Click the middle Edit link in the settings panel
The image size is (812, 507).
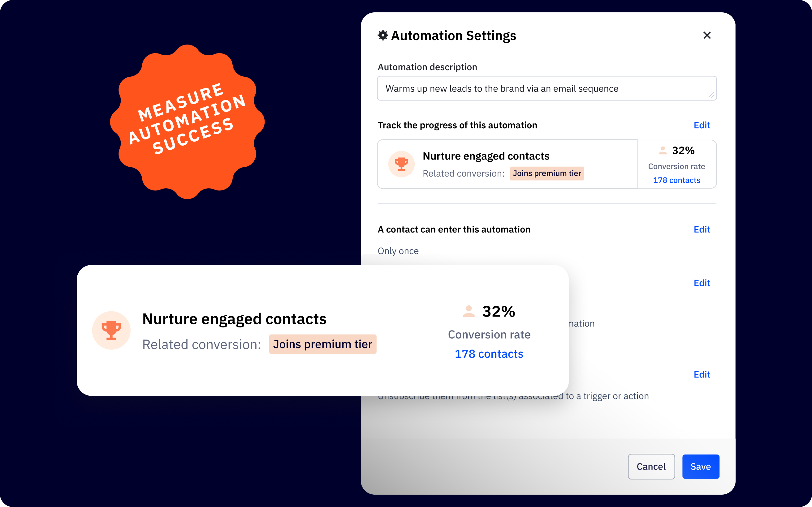(702, 283)
